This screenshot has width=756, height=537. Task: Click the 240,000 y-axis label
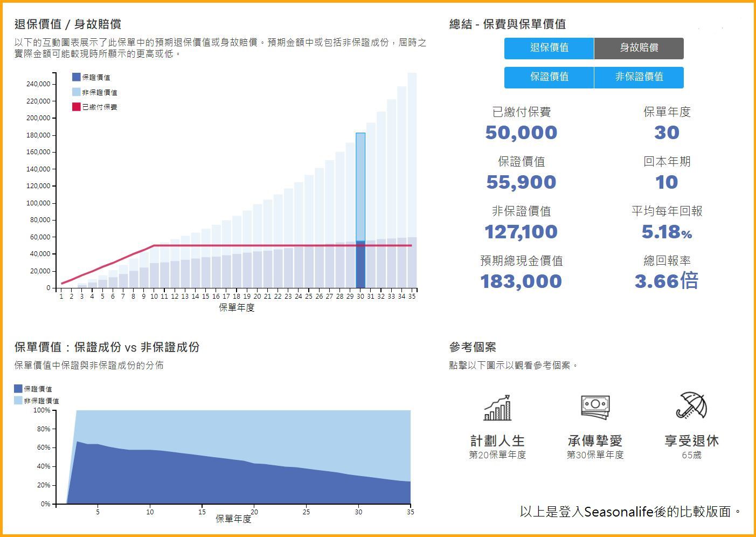(x=38, y=84)
